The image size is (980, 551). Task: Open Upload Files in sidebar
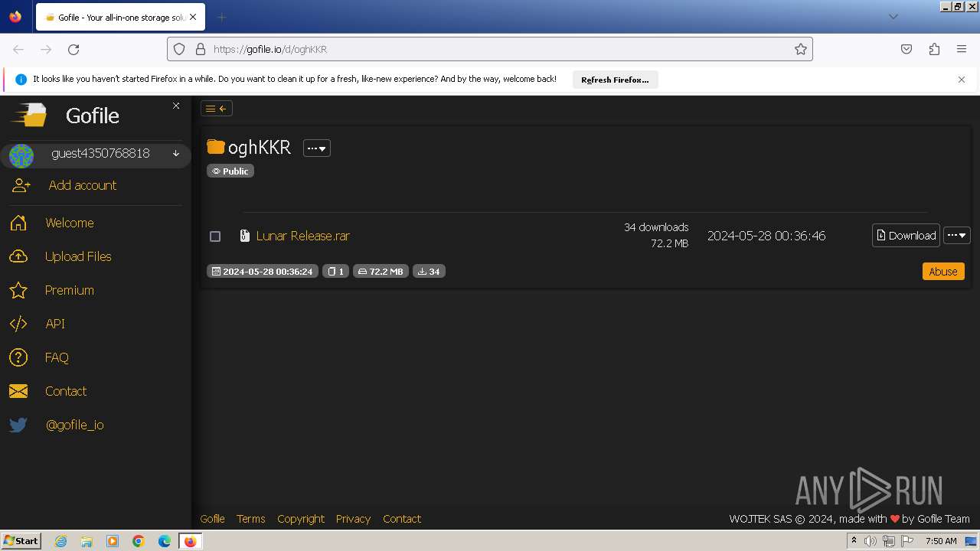click(x=78, y=256)
